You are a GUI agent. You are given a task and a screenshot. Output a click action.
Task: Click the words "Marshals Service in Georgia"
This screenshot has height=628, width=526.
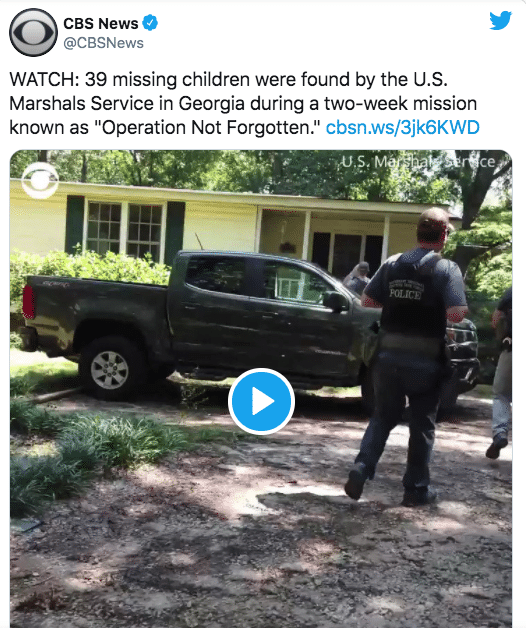point(127,103)
